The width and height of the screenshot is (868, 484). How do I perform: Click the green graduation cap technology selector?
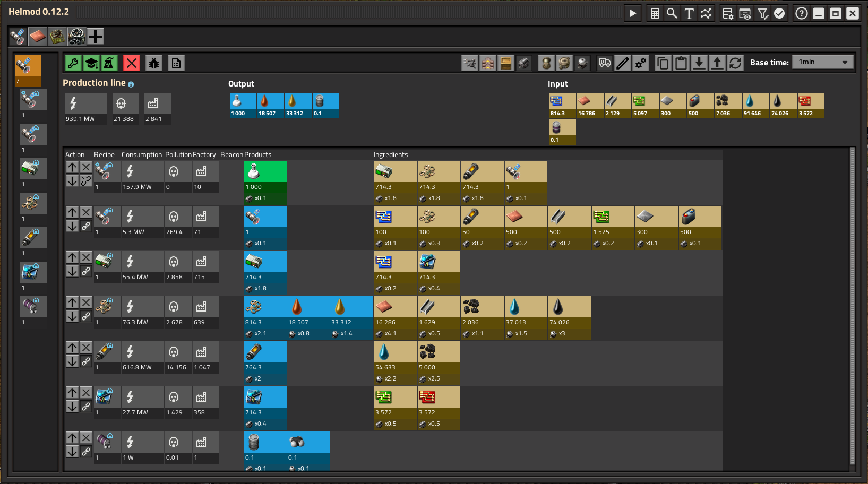91,63
